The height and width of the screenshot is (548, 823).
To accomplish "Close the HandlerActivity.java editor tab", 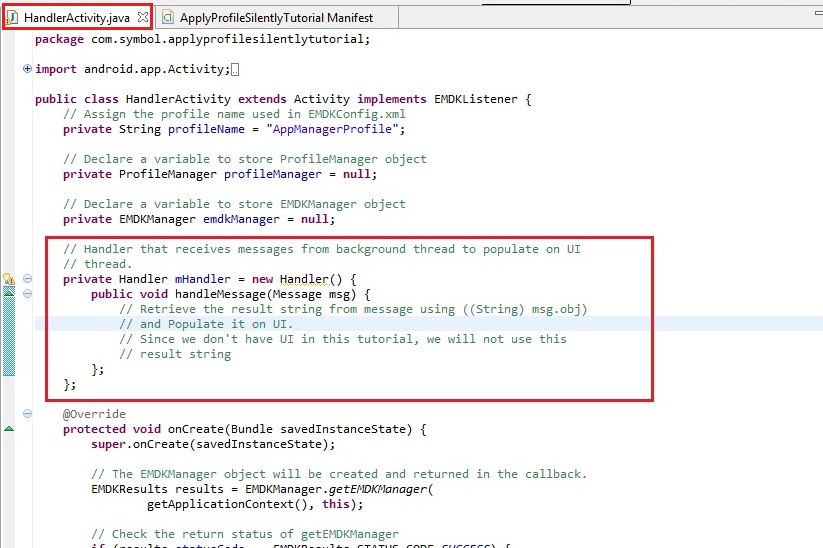I will pos(142,17).
